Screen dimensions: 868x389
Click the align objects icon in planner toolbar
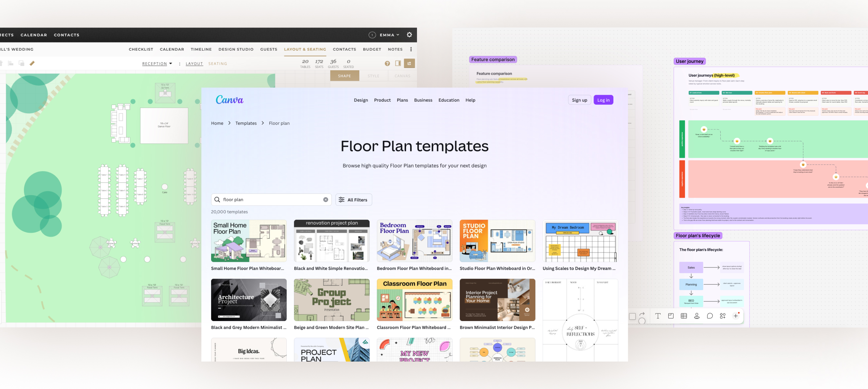point(10,63)
